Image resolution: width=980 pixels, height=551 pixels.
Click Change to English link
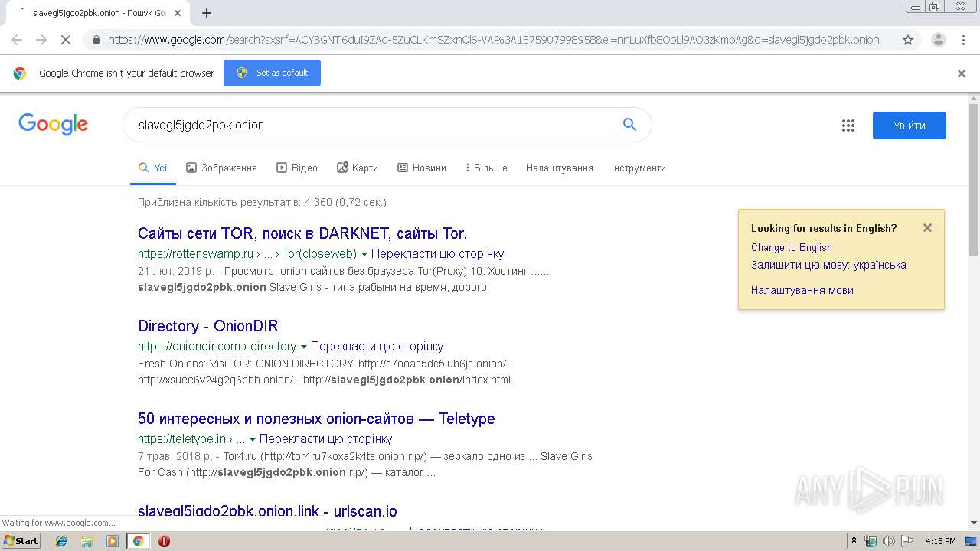tap(791, 248)
